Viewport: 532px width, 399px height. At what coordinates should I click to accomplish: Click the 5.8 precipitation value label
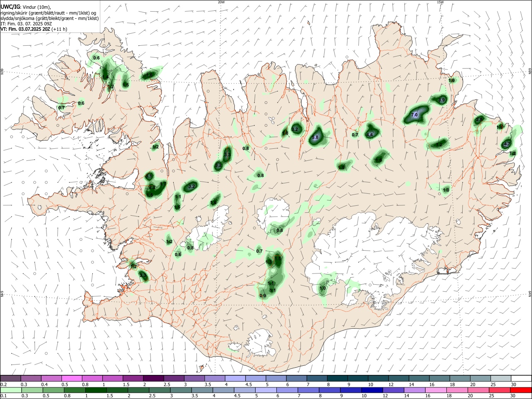click(315, 137)
